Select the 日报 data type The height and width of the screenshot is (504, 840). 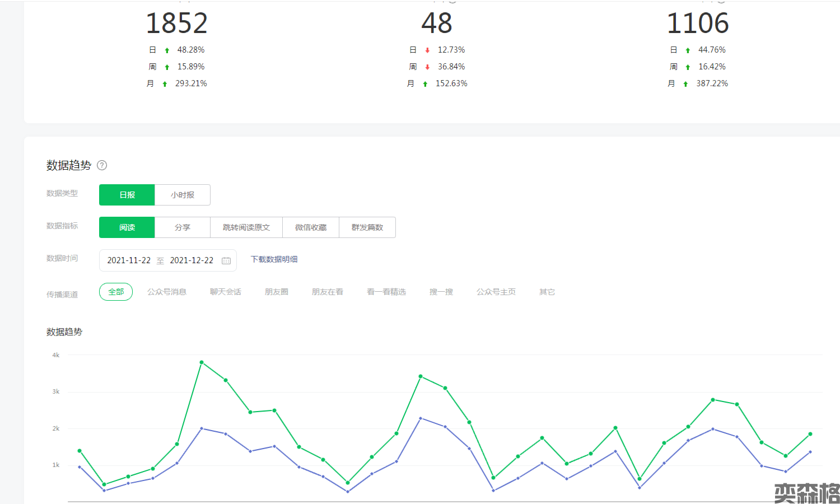(127, 195)
